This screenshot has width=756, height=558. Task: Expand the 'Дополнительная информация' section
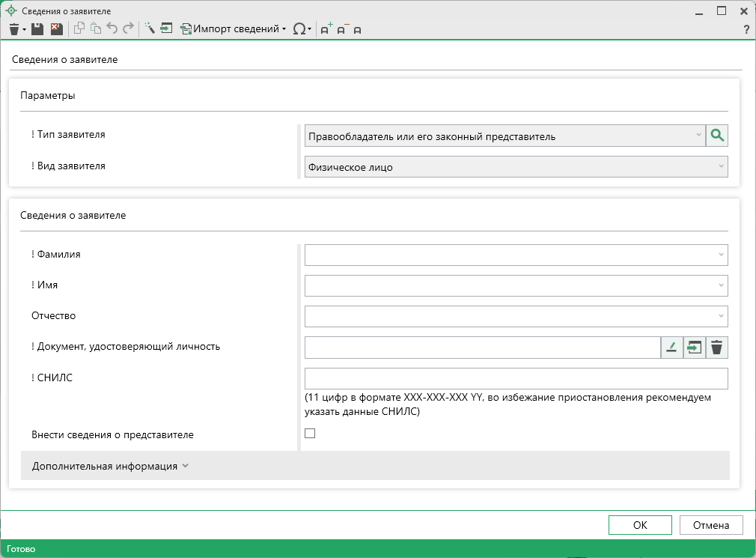pyautogui.click(x=110, y=466)
